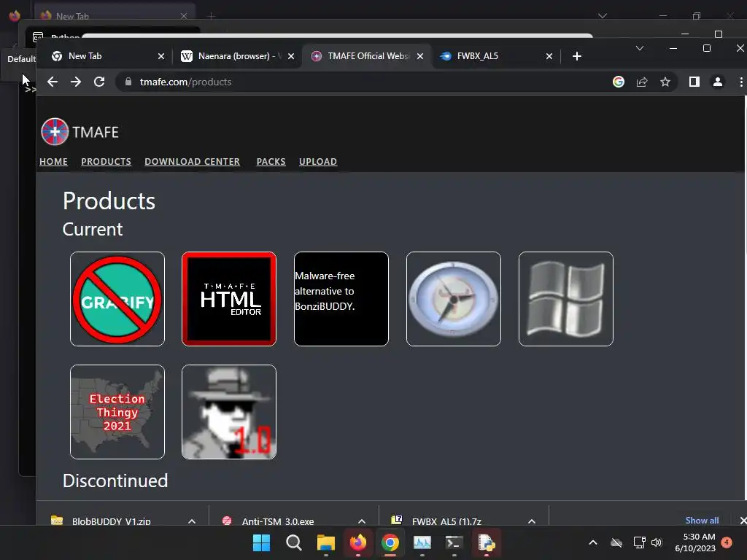Open Anti-TSM_3.0.exe download

pos(278,521)
